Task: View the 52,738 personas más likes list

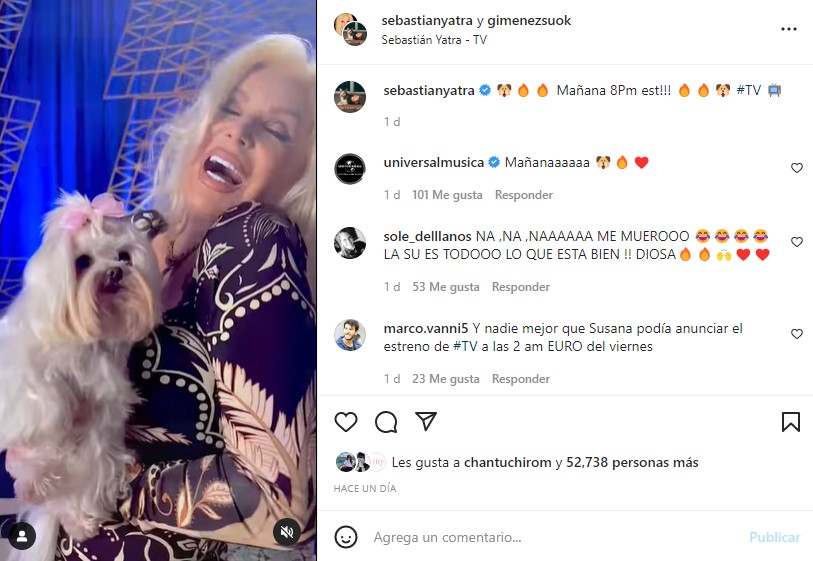Action: [632, 462]
